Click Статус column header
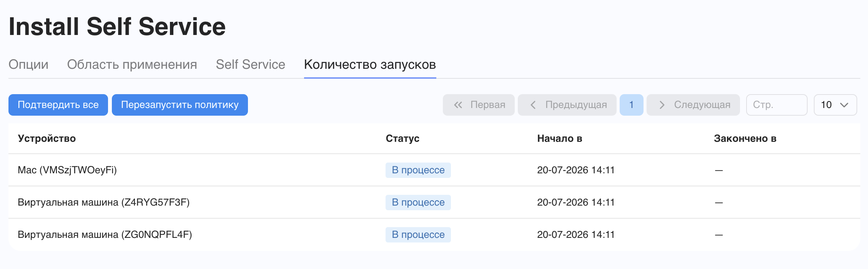The height and width of the screenshot is (269, 868). 402,138
